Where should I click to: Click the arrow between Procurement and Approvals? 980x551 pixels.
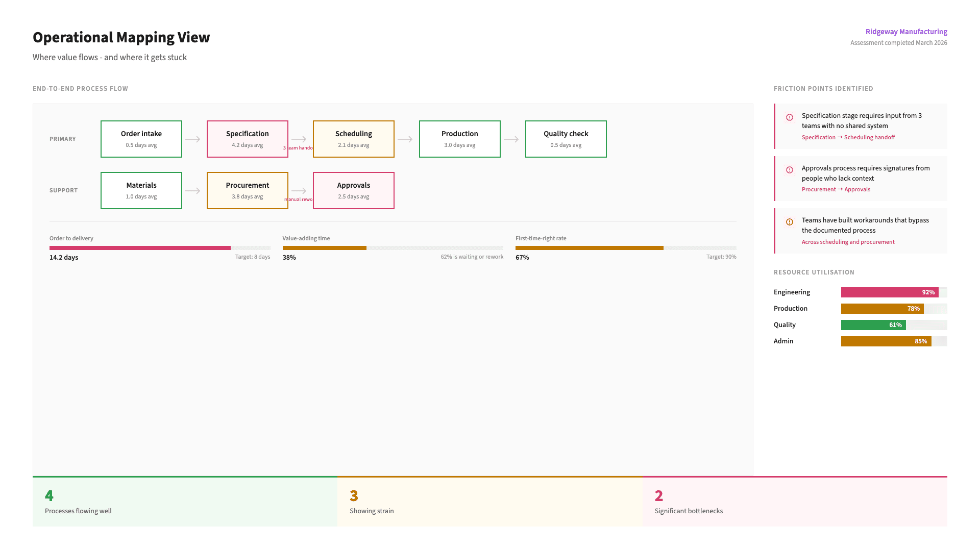click(x=299, y=190)
